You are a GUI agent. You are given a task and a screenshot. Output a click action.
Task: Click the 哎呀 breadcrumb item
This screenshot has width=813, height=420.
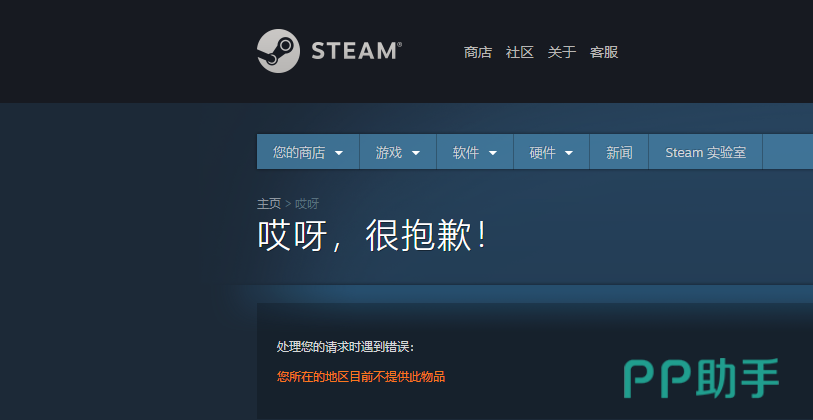click(x=307, y=203)
